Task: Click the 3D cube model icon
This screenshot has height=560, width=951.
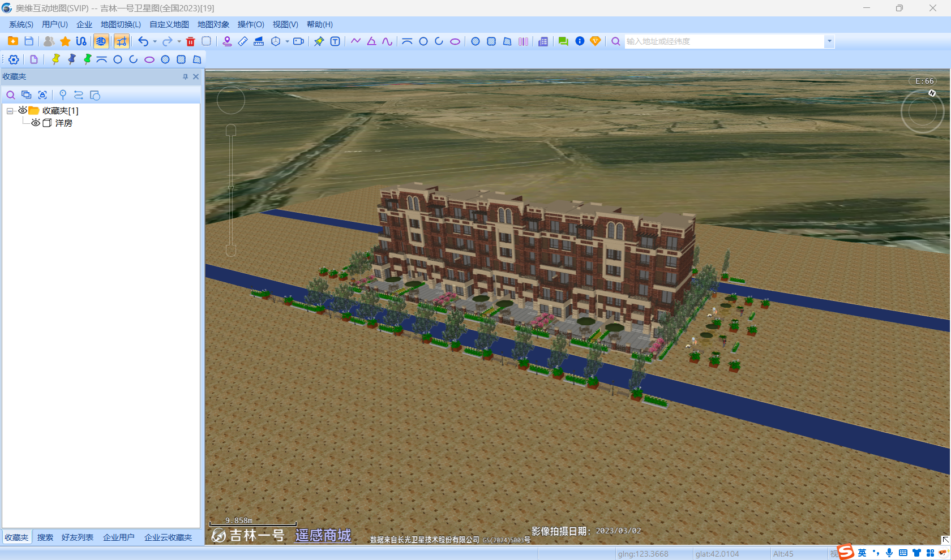Action: tap(276, 41)
